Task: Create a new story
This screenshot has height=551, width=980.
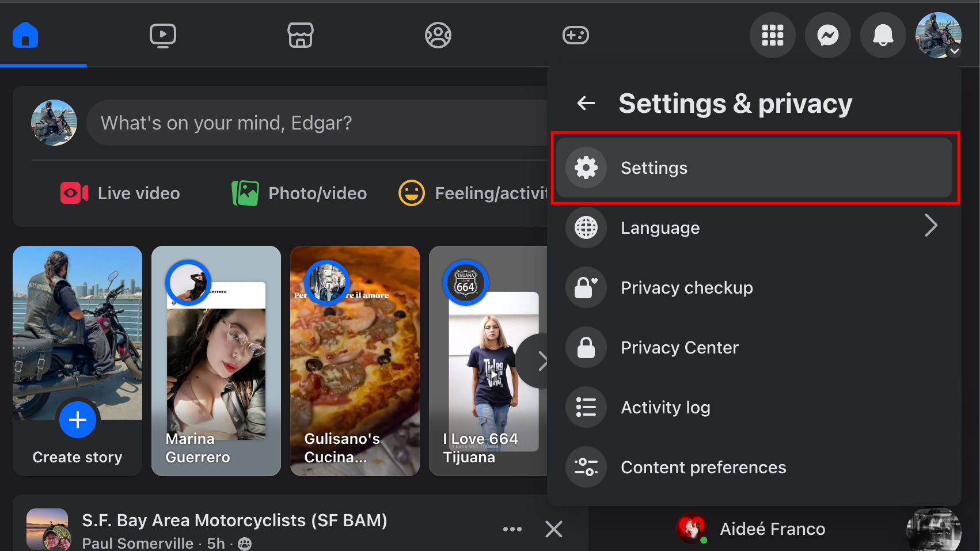Action: click(x=77, y=361)
